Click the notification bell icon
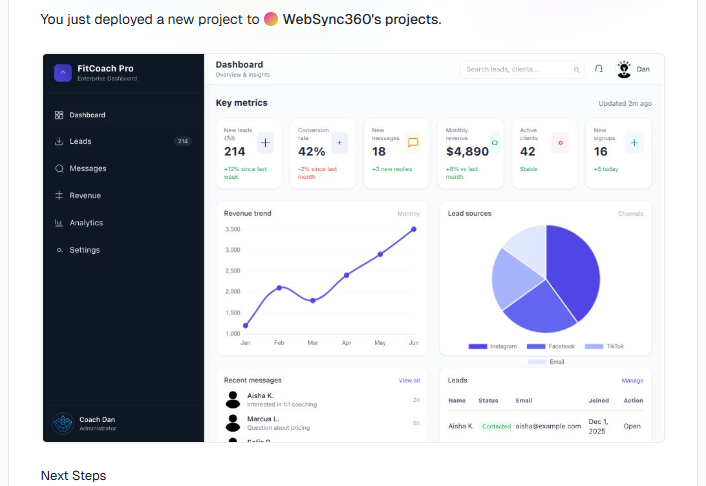Image resolution: width=706 pixels, height=486 pixels. point(599,70)
